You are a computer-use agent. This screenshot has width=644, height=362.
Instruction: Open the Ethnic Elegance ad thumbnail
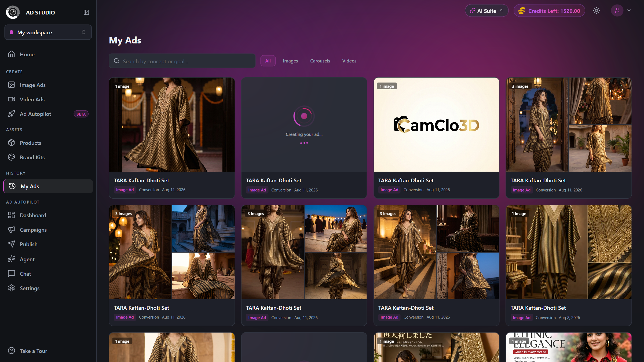click(569, 347)
